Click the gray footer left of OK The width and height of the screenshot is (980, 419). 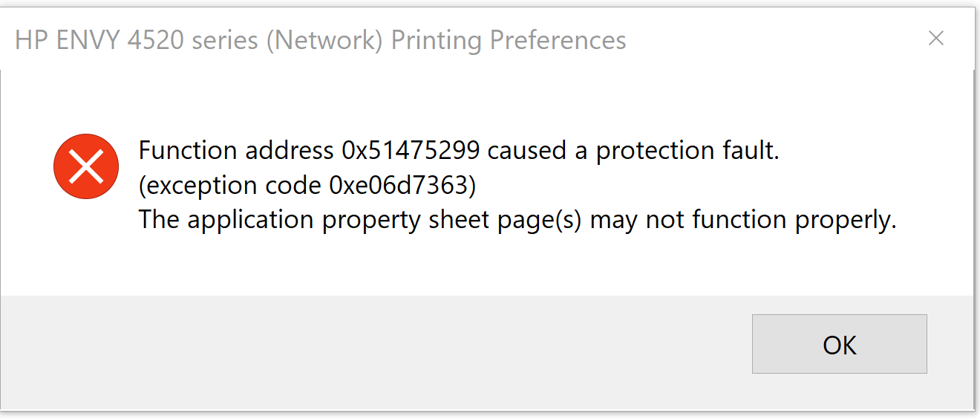371,349
